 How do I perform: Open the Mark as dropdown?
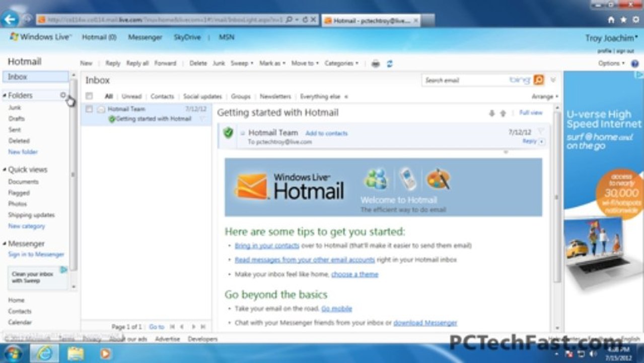click(x=272, y=64)
